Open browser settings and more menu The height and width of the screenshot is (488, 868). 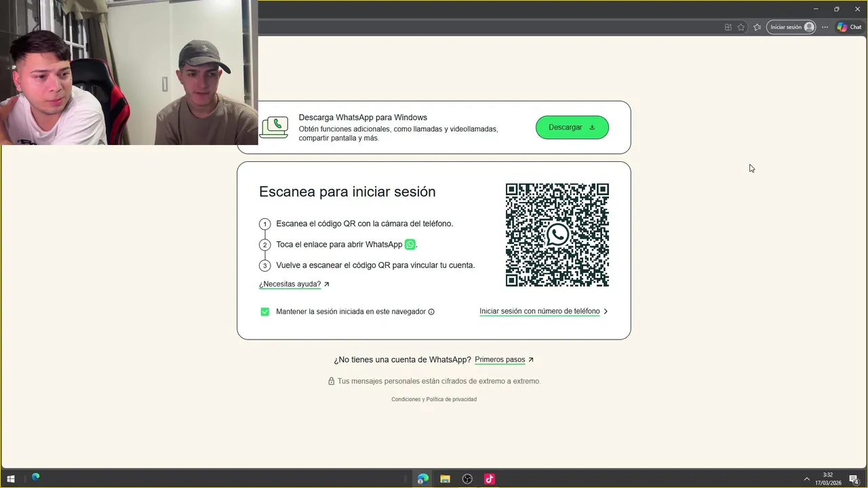point(825,27)
